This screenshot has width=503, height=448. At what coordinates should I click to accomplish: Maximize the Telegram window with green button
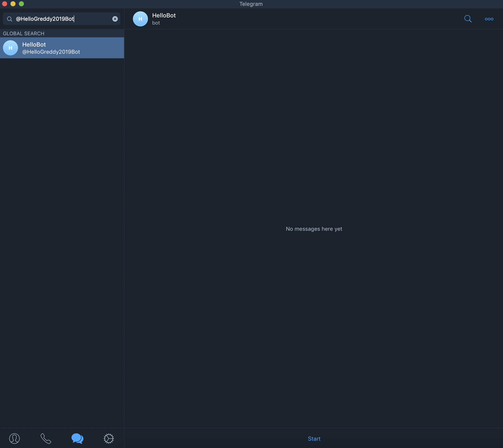(21, 4)
